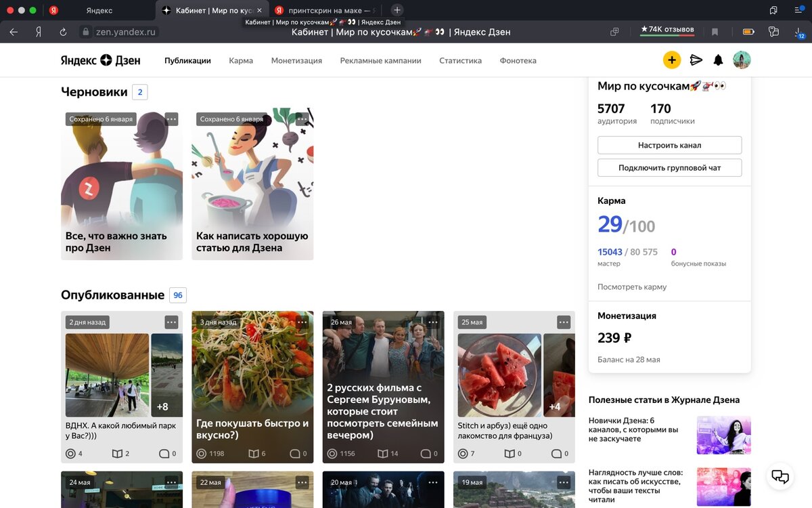Open the Публикации tab
Image resolution: width=812 pixels, height=508 pixels.
[187, 60]
